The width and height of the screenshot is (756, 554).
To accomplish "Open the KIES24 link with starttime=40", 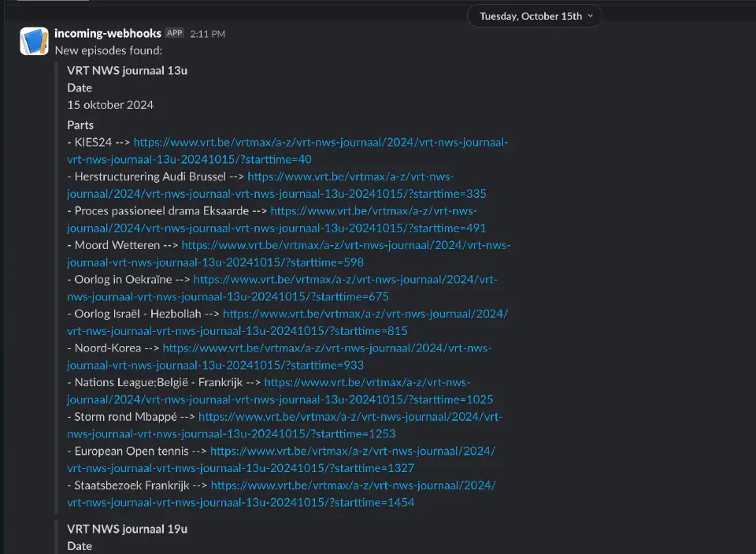I will (x=287, y=151).
